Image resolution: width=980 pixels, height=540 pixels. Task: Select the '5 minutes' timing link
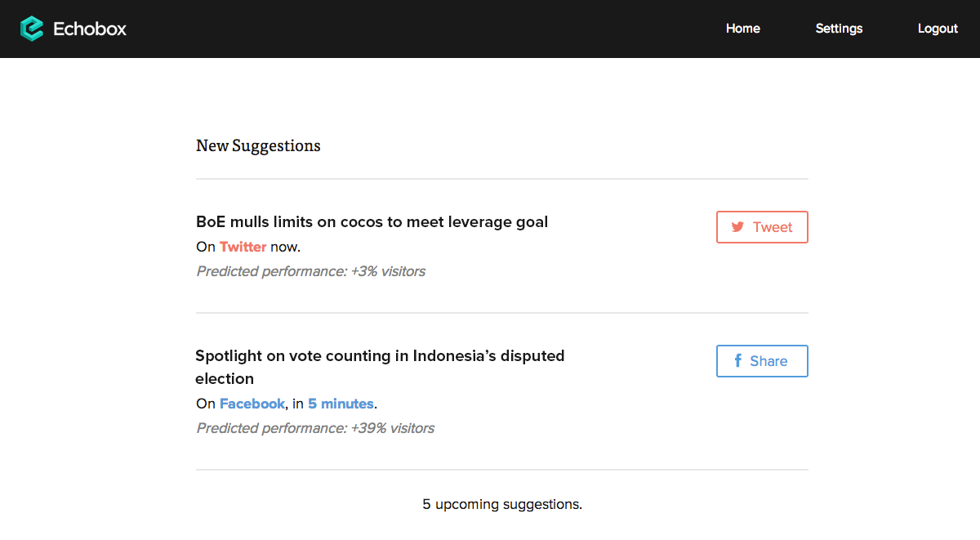coord(341,404)
